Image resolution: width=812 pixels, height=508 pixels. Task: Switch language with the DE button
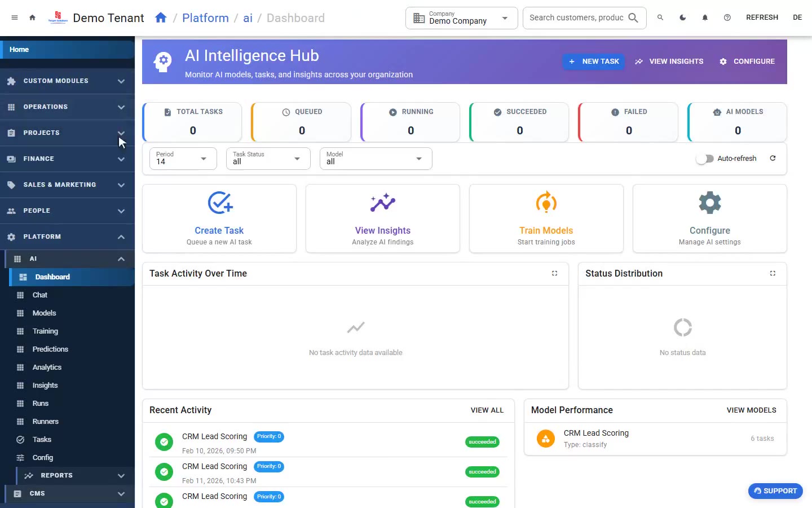(797, 17)
